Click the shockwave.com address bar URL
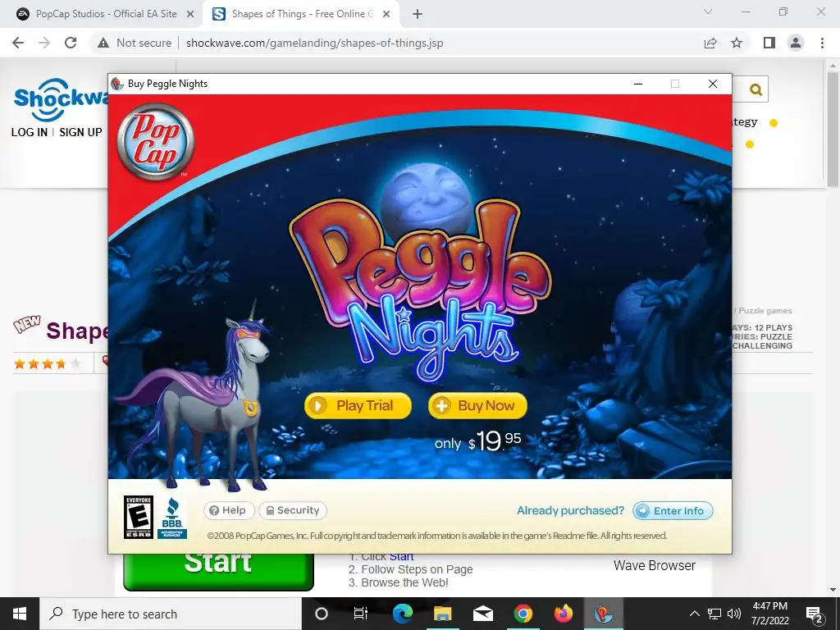Screen dimensions: 840x630 tap(314, 43)
